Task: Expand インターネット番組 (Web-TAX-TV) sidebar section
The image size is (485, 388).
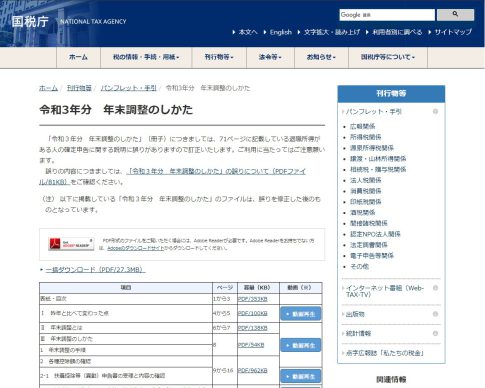Action: pyautogui.click(x=435, y=288)
